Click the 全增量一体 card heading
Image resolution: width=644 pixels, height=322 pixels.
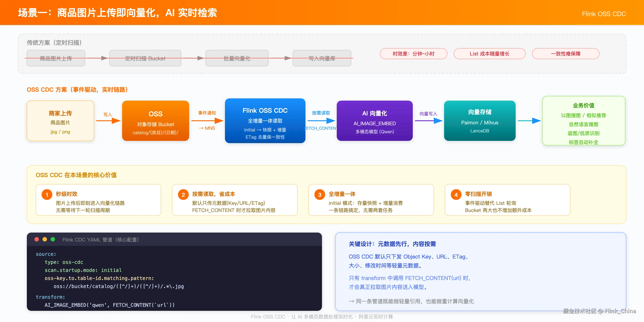tap(342, 194)
